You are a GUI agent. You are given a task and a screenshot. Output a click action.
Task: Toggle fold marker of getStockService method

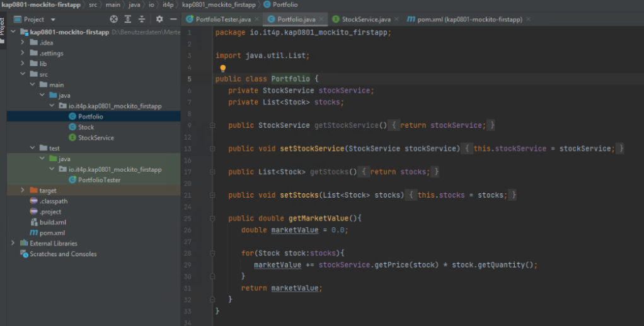click(x=212, y=125)
